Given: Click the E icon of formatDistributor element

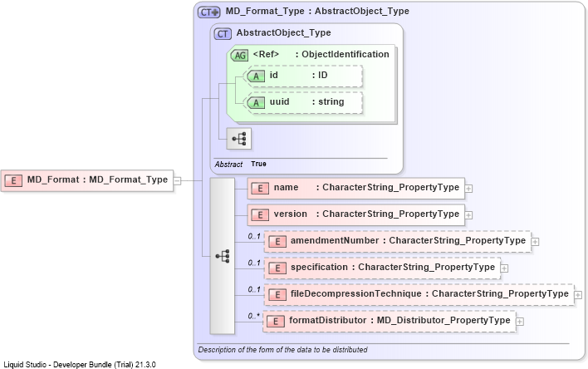Looking at the screenshot, I should pos(276,322).
